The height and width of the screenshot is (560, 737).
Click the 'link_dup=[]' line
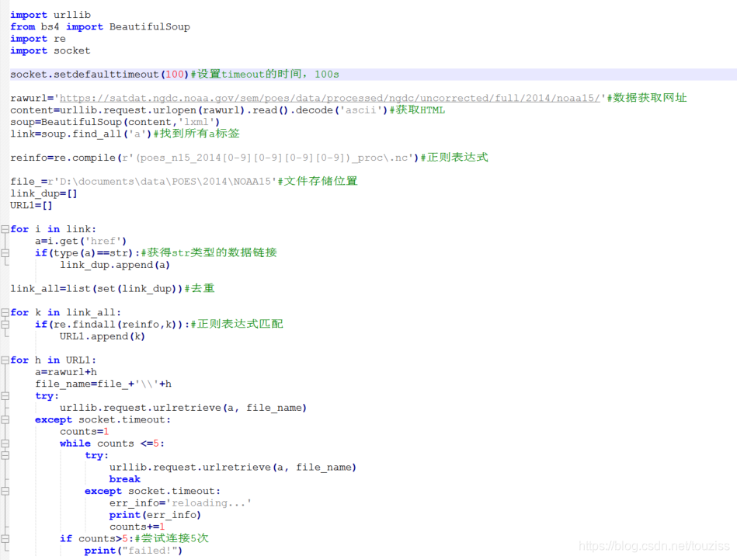pyautogui.click(x=43, y=193)
